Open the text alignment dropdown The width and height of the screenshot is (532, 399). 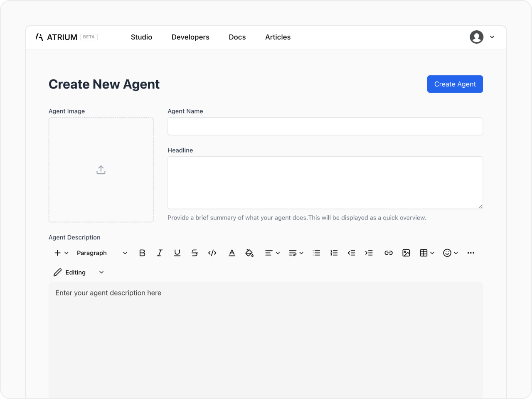point(272,253)
